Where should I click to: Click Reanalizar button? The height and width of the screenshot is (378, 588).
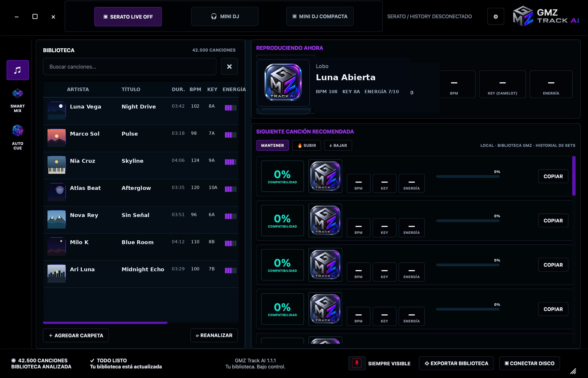[214, 336]
